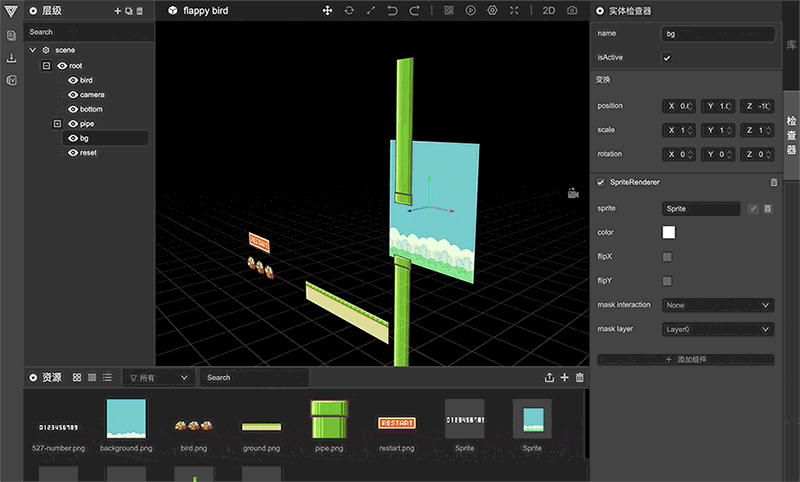Enable the flipY checkbox

pyautogui.click(x=667, y=281)
